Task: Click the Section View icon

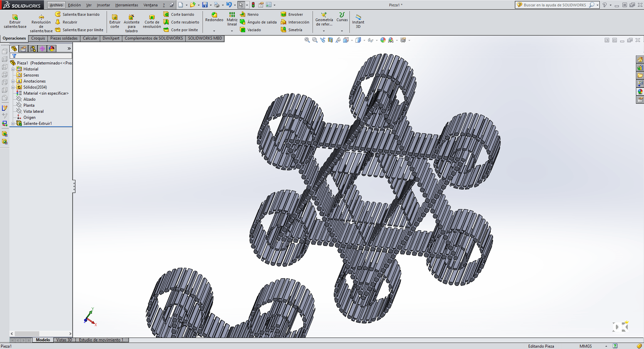Action: [x=330, y=40]
